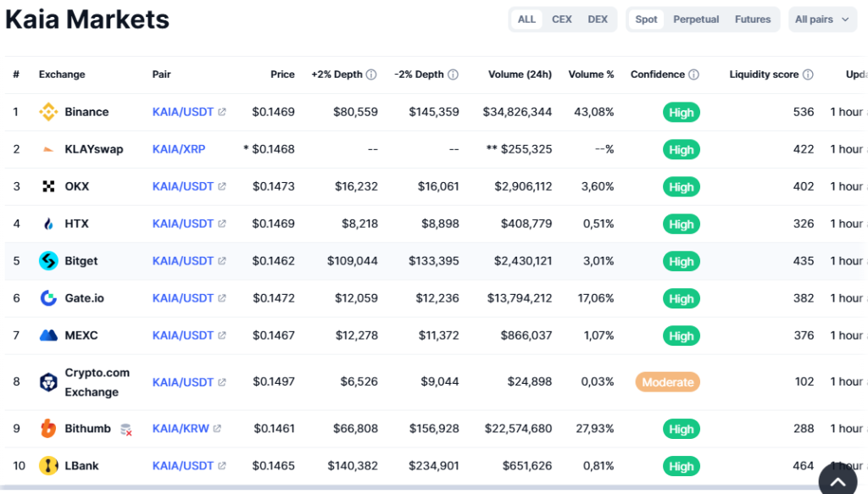Click the Kaia Markets heading

point(87,19)
